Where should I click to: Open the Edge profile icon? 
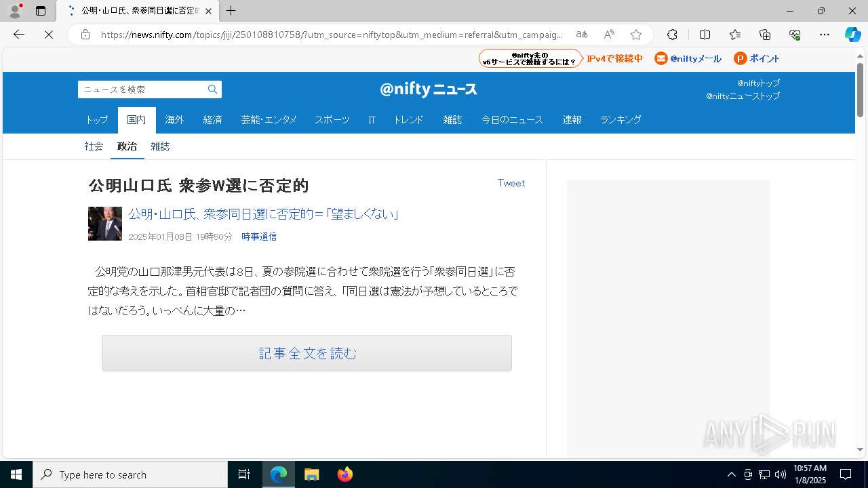(x=15, y=11)
